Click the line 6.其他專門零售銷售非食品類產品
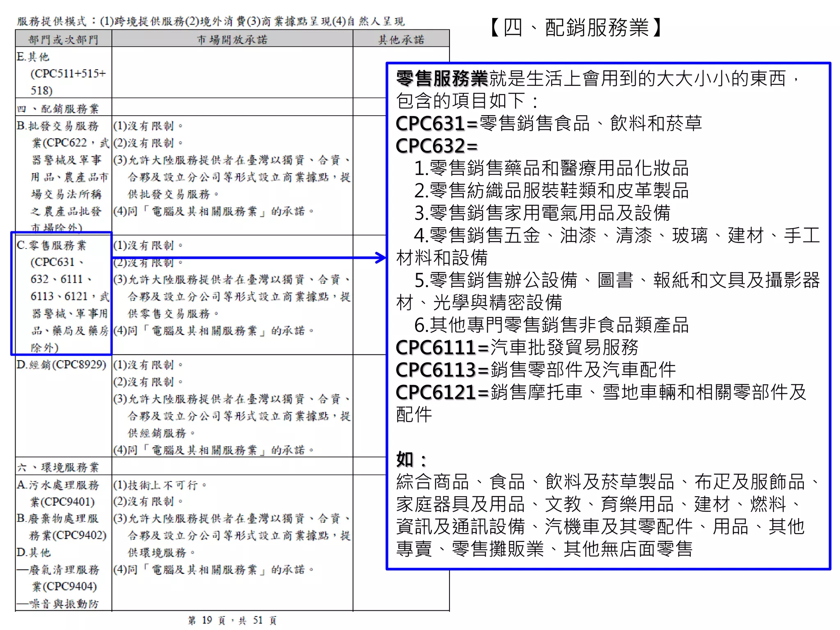 coord(551,325)
